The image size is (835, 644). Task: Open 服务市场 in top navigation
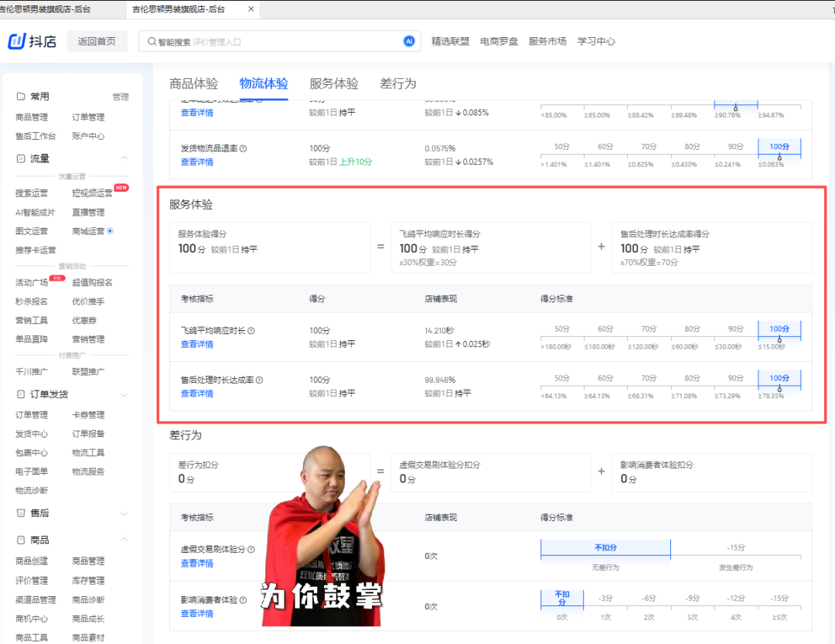pyautogui.click(x=547, y=42)
